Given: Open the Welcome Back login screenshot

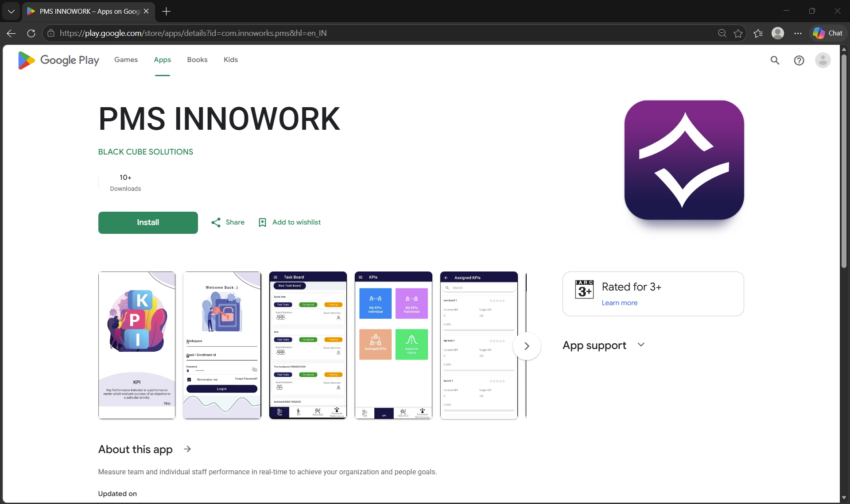Looking at the screenshot, I should 222,345.
